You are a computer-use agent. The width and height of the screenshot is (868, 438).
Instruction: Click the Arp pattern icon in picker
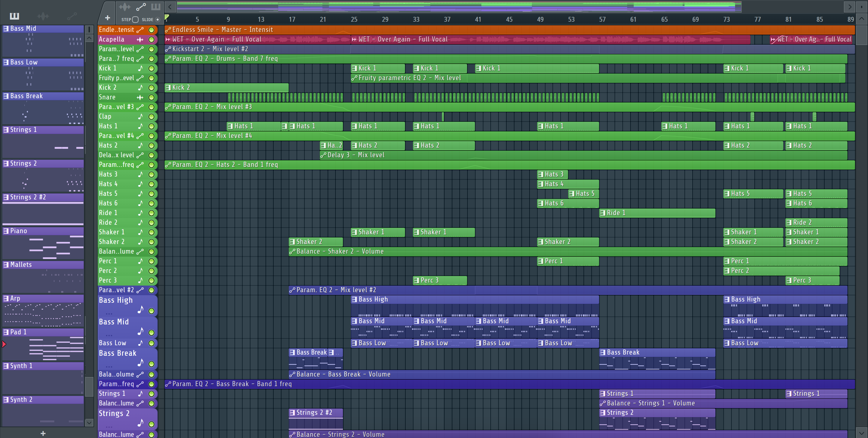click(x=6, y=298)
